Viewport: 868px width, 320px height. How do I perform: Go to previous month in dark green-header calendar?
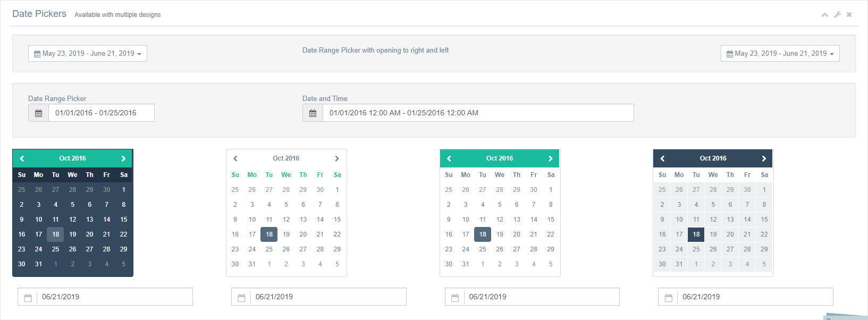[x=22, y=158]
